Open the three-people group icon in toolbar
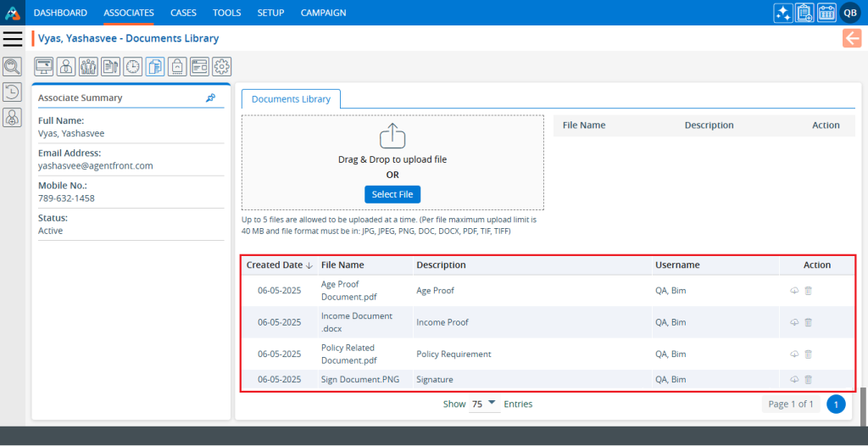Image resolution: width=868 pixels, height=446 pixels. pyautogui.click(x=88, y=66)
